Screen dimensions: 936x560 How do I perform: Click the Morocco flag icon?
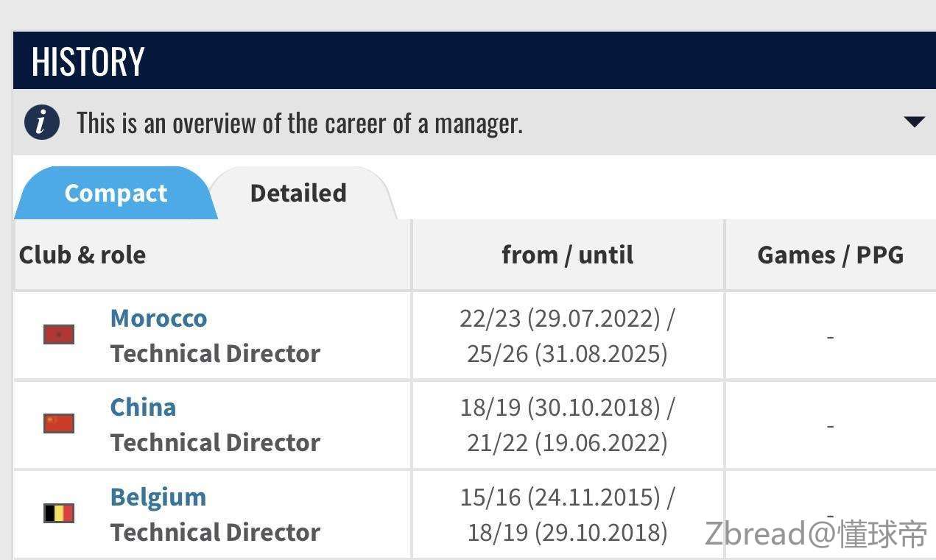click(59, 335)
